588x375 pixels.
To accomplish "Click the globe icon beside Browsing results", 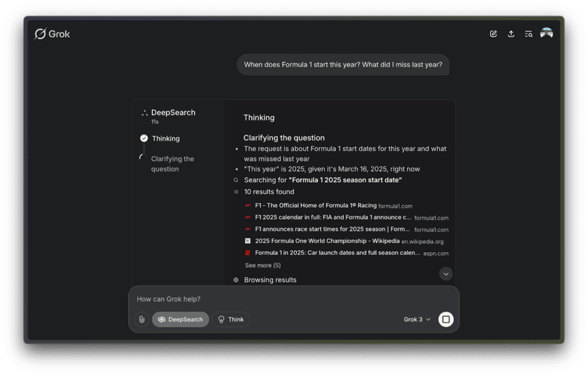I will [x=236, y=280].
